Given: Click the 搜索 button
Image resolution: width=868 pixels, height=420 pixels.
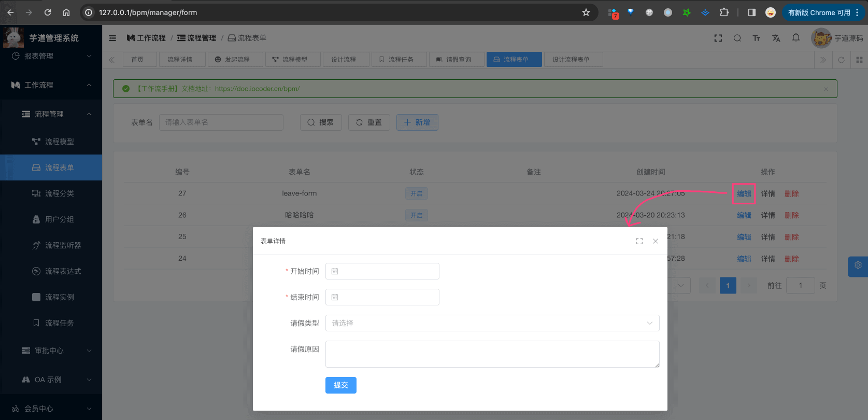Looking at the screenshot, I should [x=321, y=122].
